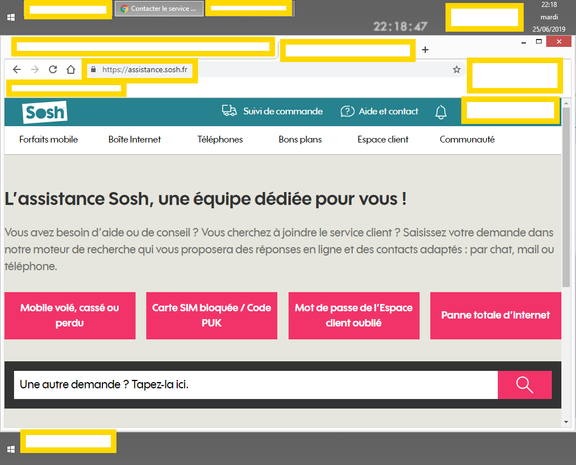The height and width of the screenshot is (465, 576).
Task: Select Mobile volé, cassé ou perdu
Action: tap(70, 316)
